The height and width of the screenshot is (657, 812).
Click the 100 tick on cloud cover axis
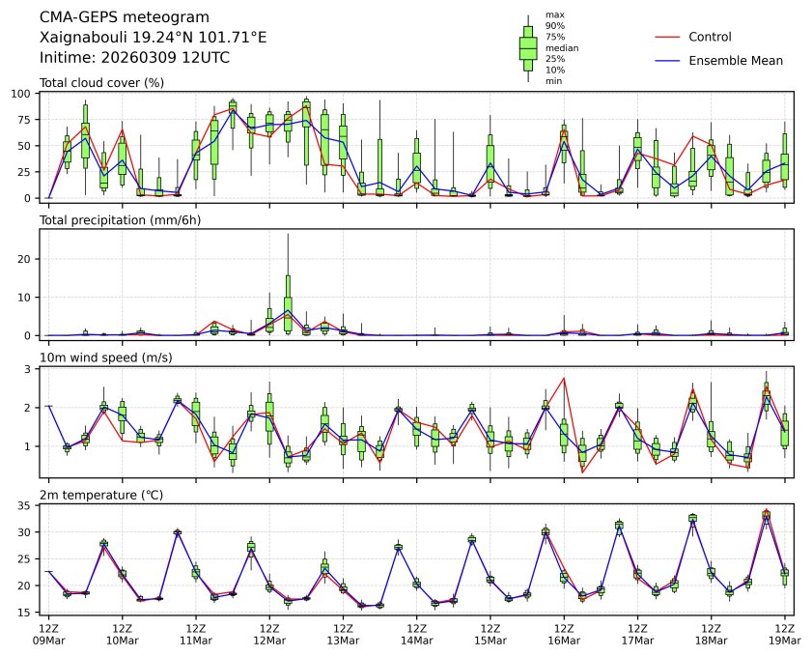click(22, 94)
